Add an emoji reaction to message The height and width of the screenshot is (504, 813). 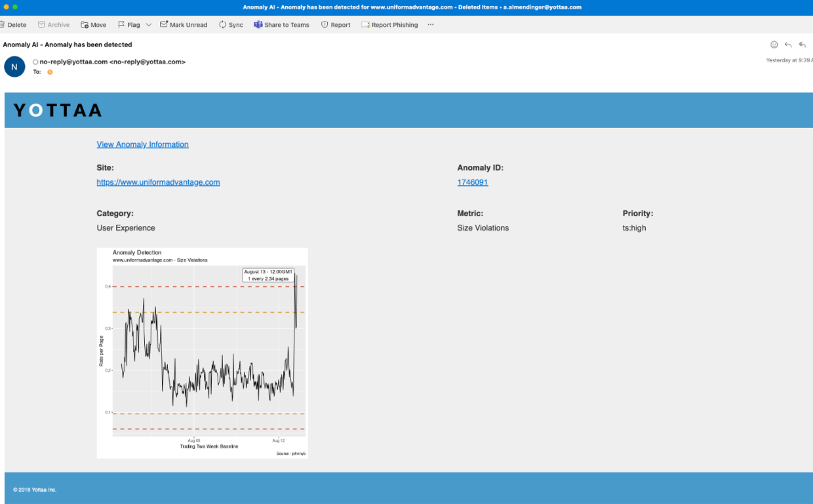coord(774,45)
